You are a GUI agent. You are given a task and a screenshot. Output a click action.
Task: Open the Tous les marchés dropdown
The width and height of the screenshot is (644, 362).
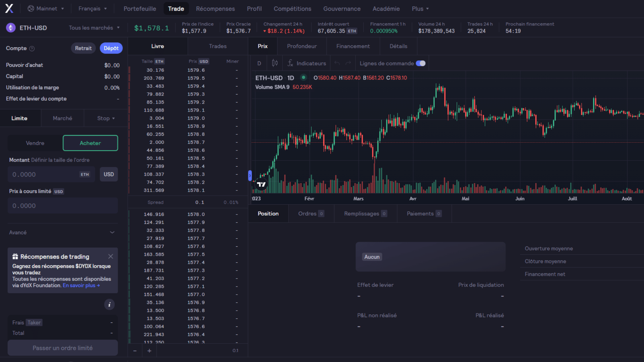(94, 27)
